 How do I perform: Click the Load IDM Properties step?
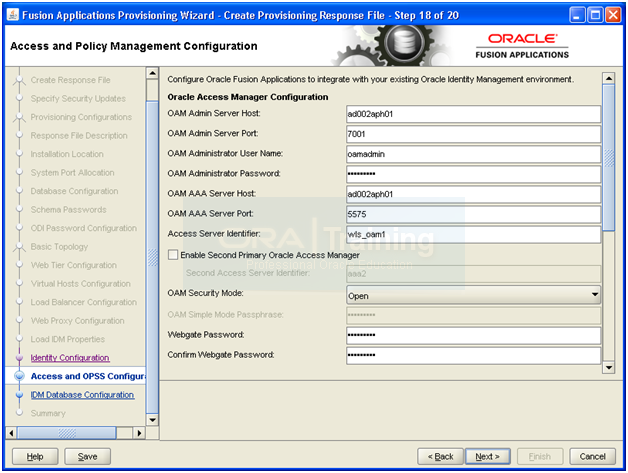tap(68, 339)
